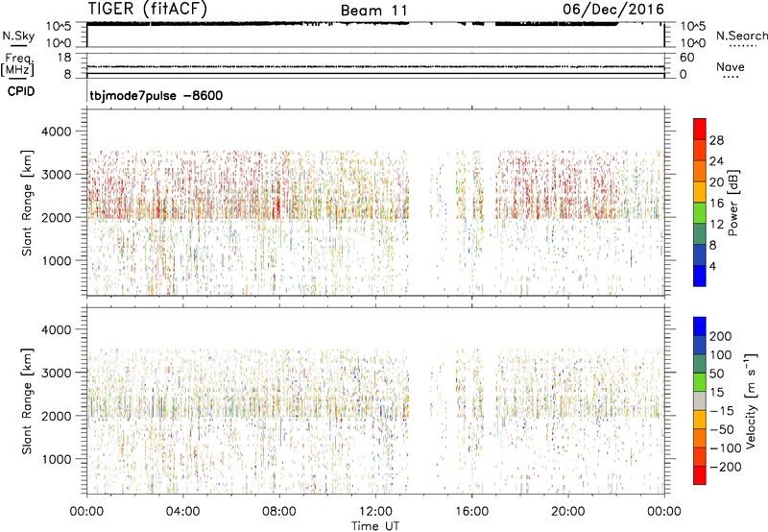
Task: Click the -200 label on velocity colorbar
Action: (x=726, y=467)
